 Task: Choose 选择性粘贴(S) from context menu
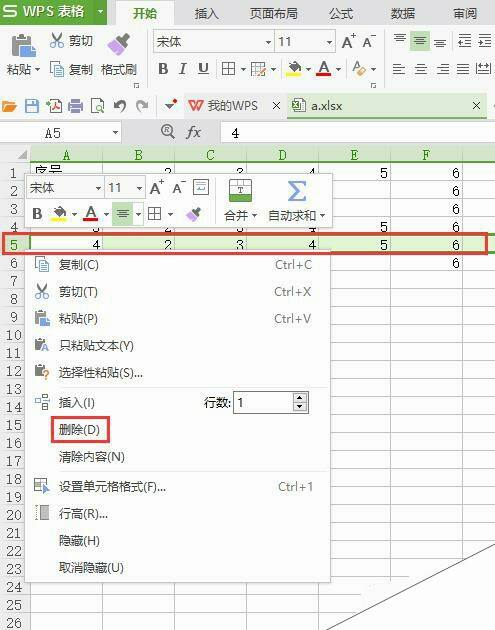click(x=178, y=372)
